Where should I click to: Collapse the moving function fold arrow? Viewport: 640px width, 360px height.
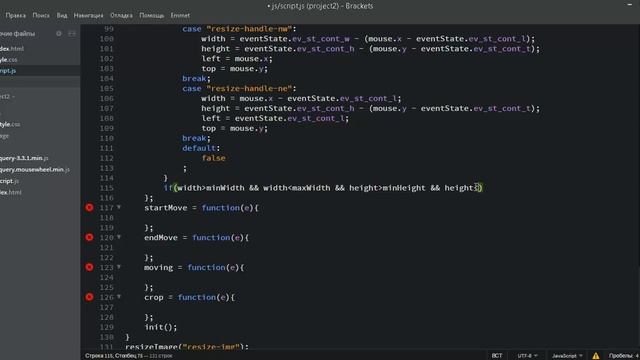119,267
